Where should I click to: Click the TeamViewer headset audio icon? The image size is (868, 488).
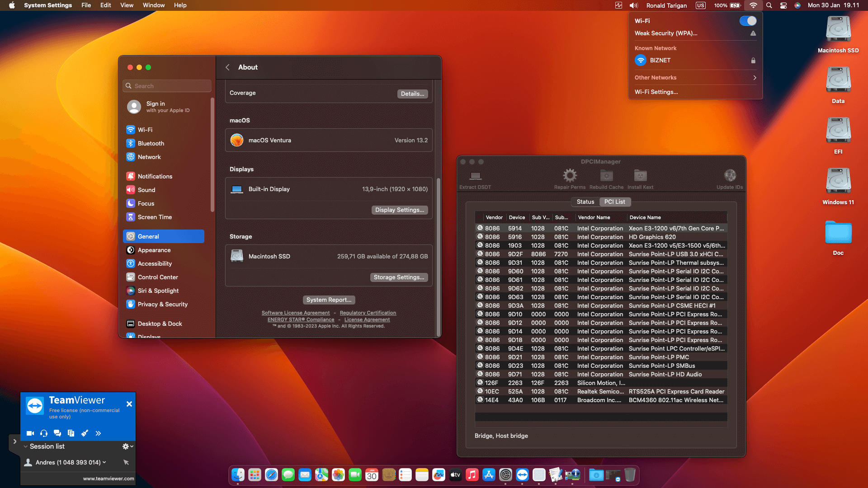click(44, 433)
